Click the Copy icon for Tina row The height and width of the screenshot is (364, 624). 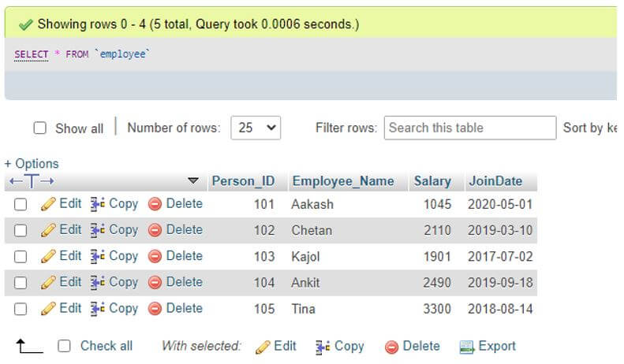point(98,308)
